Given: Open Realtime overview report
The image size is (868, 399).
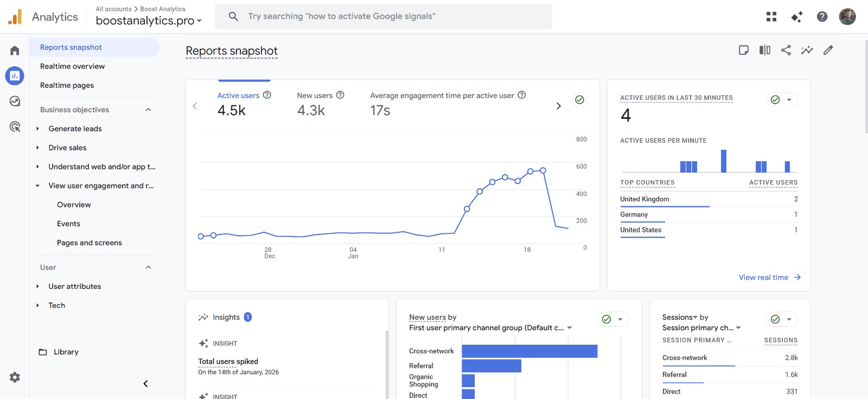Looking at the screenshot, I should (72, 66).
